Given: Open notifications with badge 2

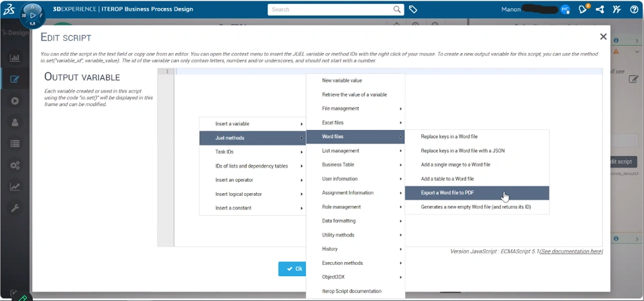Looking at the screenshot, I should click(583, 9).
